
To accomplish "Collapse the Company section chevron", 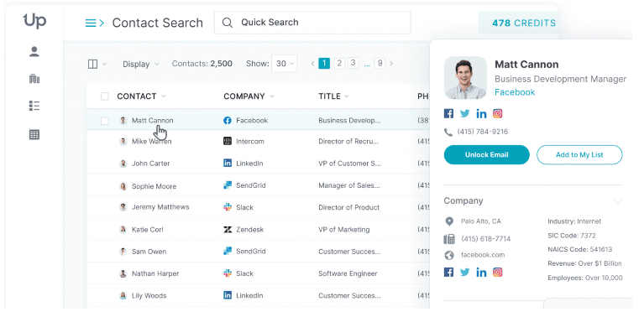I will (617, 201).
